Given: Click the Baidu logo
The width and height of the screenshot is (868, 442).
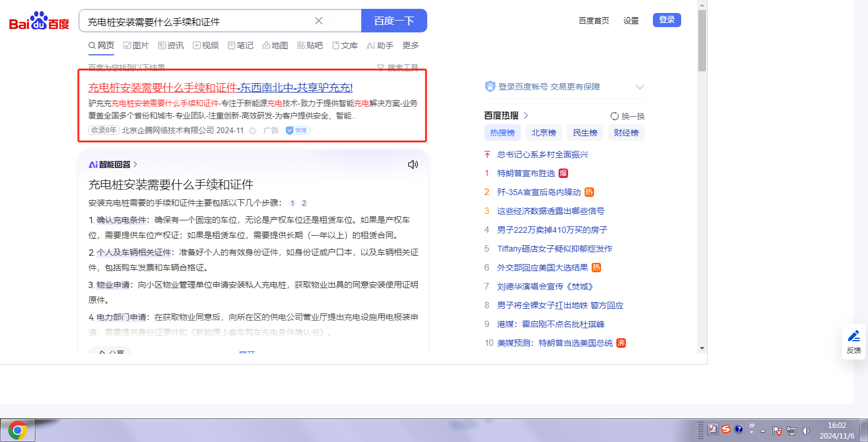Looking at the screenshot, I should pyautogui.click(x=39, y=22).
